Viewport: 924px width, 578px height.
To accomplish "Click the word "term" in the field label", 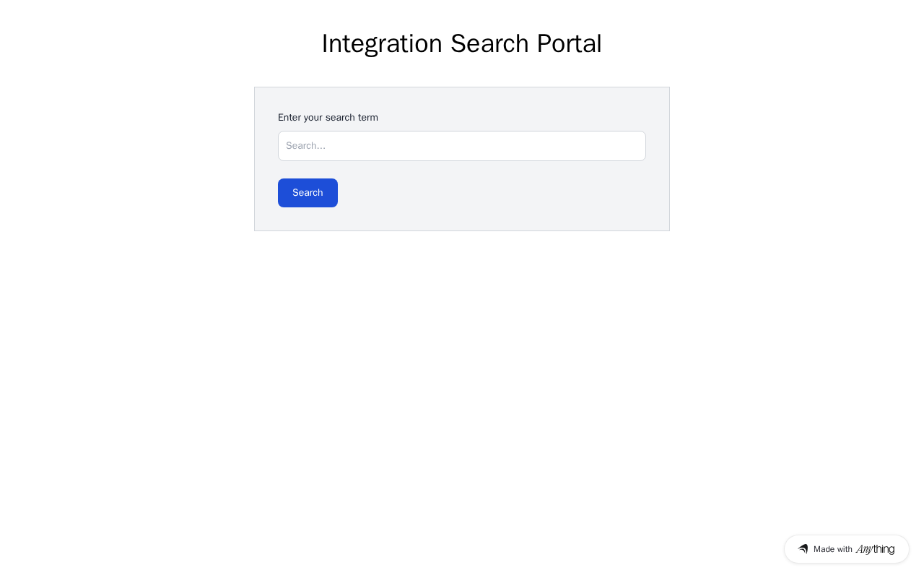I will pos(368,117).
